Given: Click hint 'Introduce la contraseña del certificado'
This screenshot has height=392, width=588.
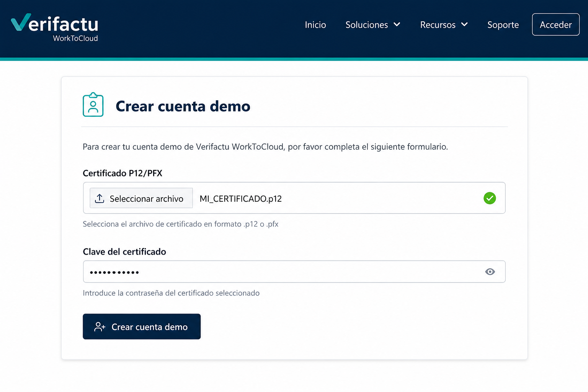Looking at the screenshot, I should pyautogui.click(x=171, y=293).
